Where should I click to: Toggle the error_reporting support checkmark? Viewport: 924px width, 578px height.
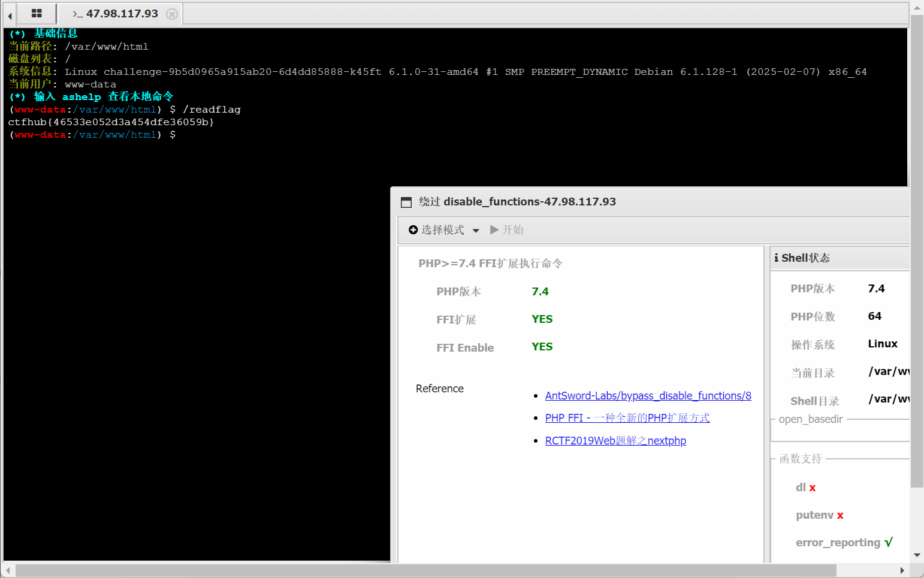click(887, 542)
